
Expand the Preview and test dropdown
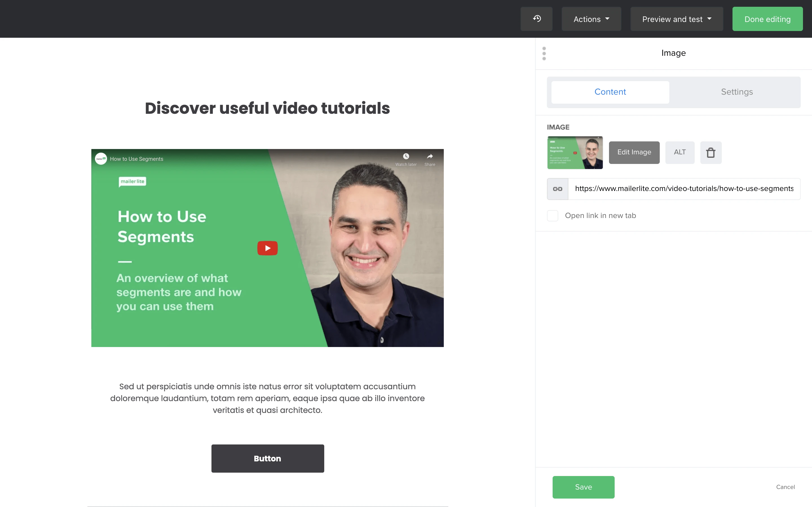676,19
